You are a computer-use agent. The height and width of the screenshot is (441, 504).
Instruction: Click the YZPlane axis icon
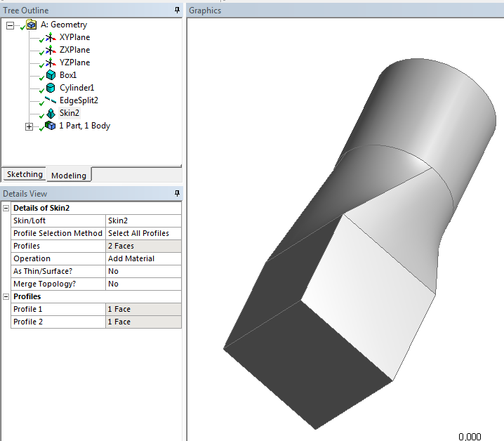pyautogui.click(x=51, y=62)
